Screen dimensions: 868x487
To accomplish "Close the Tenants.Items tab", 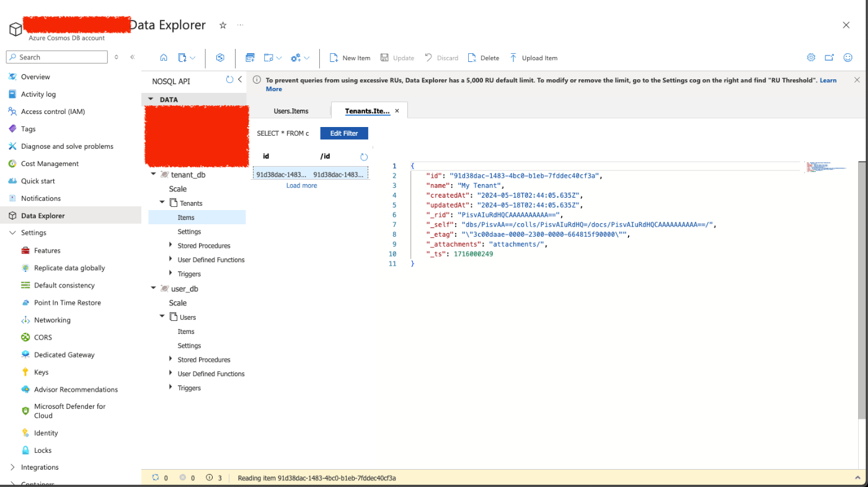I will point(397,111).
